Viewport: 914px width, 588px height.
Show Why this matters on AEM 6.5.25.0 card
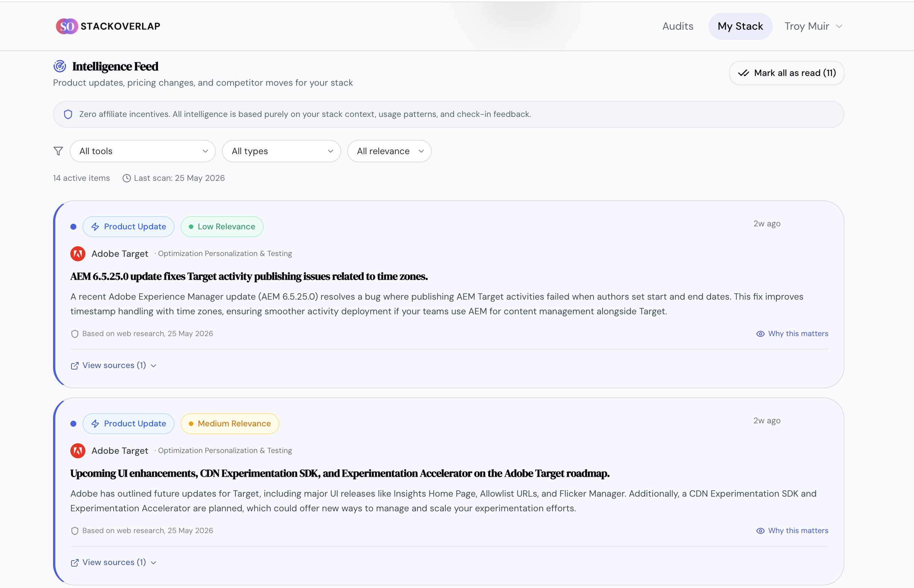coord(792,334)
